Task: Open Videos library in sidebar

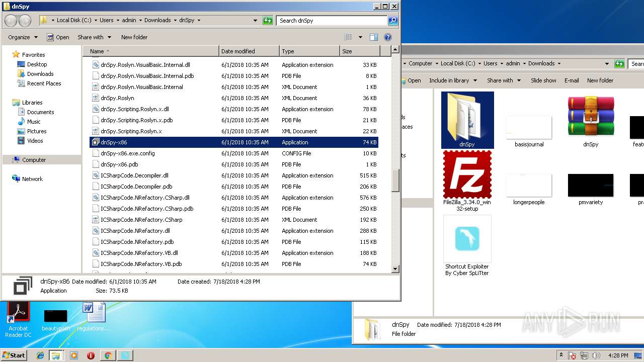Action: pyautogui.click(x=35, y=141)
